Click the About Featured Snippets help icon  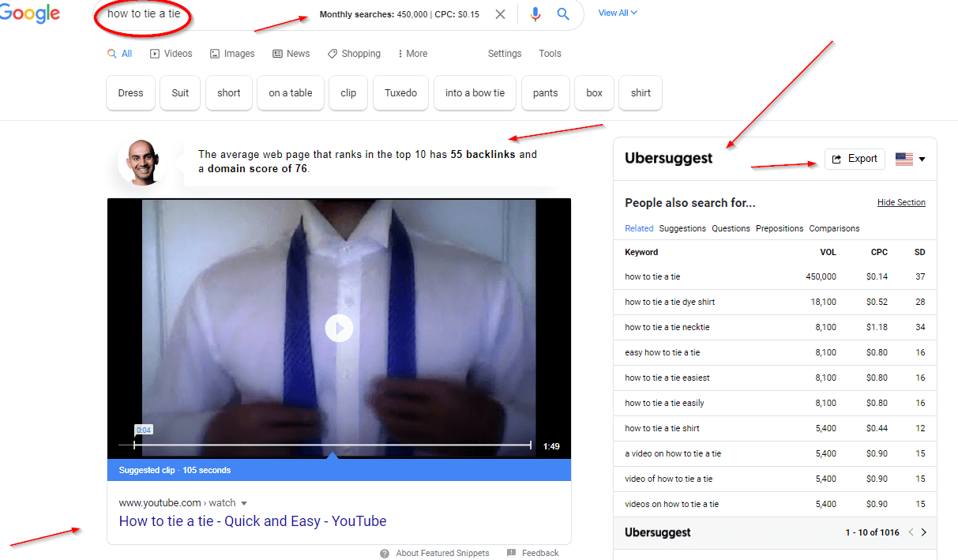click(385, 553)
